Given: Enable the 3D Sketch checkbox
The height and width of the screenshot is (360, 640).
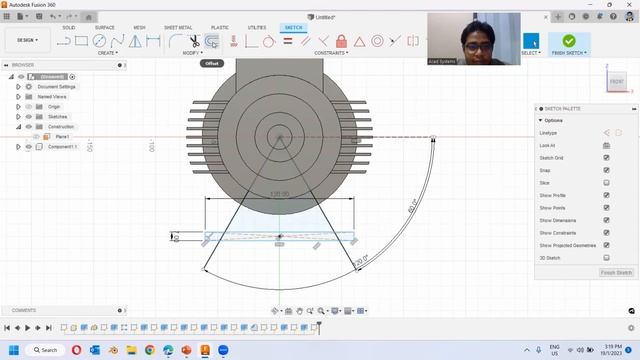Looking at the screenshot, I should (x=607, y=258).
